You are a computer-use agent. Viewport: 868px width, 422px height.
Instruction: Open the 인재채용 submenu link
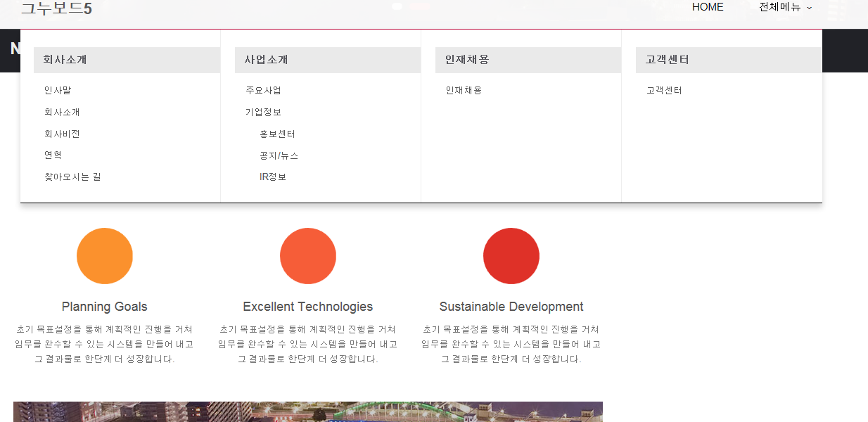(464, 91)
